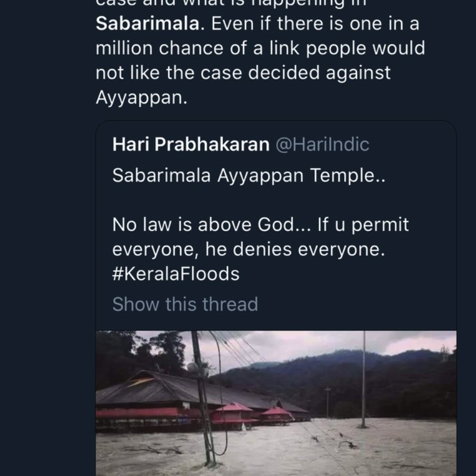Click the tall thin pole at photo right
Screen dimensions: 476x476
[x=363, y=377]
